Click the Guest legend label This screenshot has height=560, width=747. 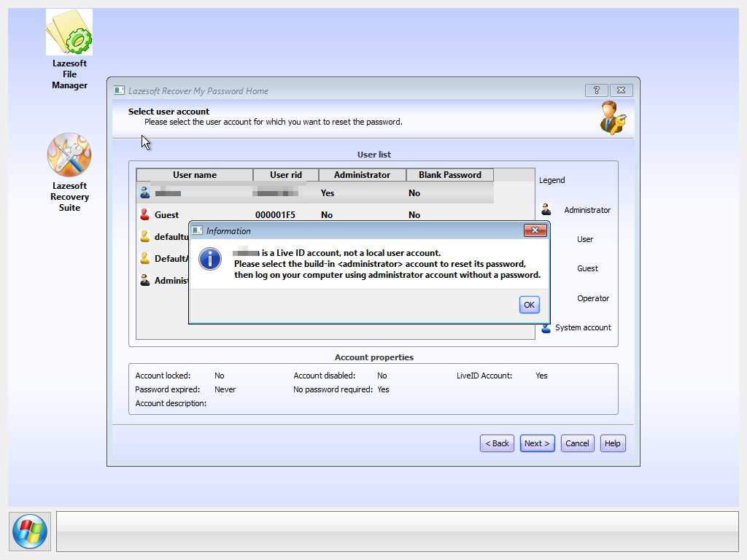click(587, 268)
